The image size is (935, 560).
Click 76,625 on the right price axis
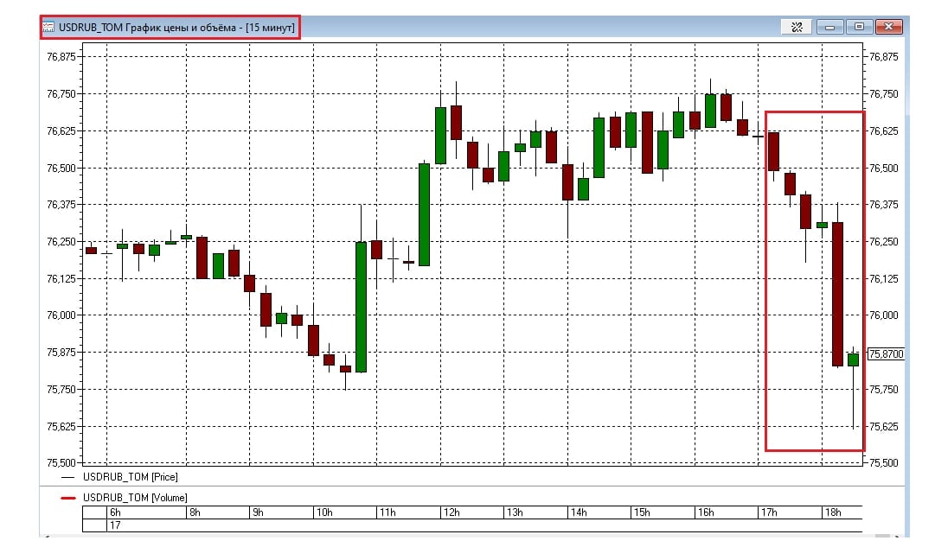pos(884,131)
